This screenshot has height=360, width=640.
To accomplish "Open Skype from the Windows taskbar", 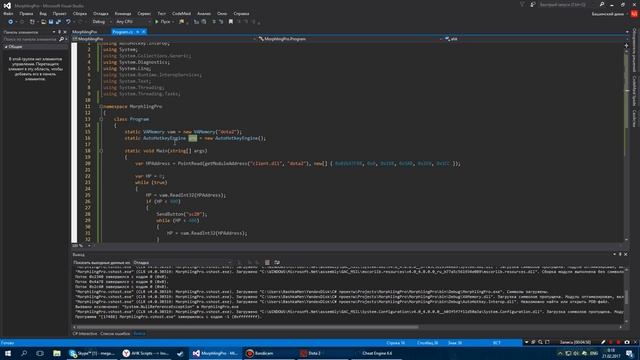I will (x=92, y=353).
